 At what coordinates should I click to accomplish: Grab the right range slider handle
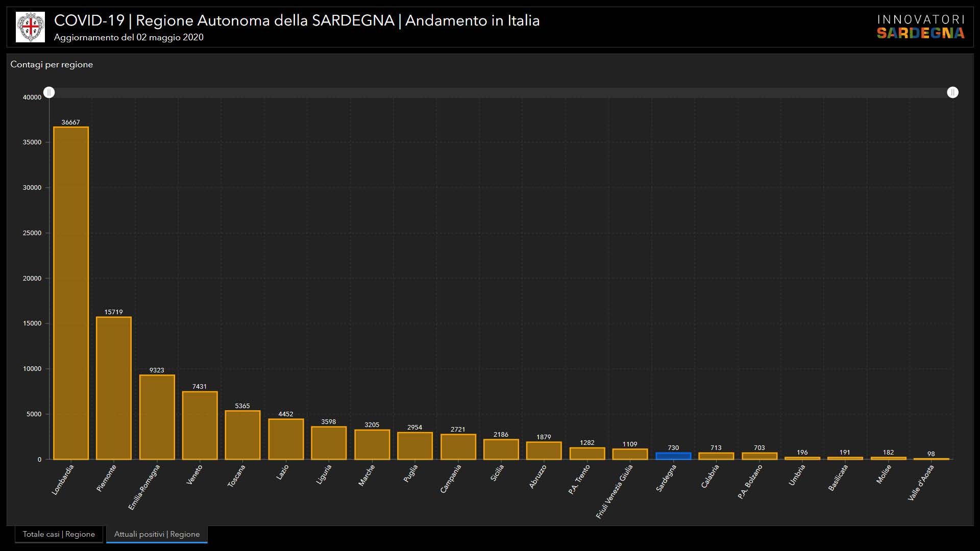tap(952, 92)
